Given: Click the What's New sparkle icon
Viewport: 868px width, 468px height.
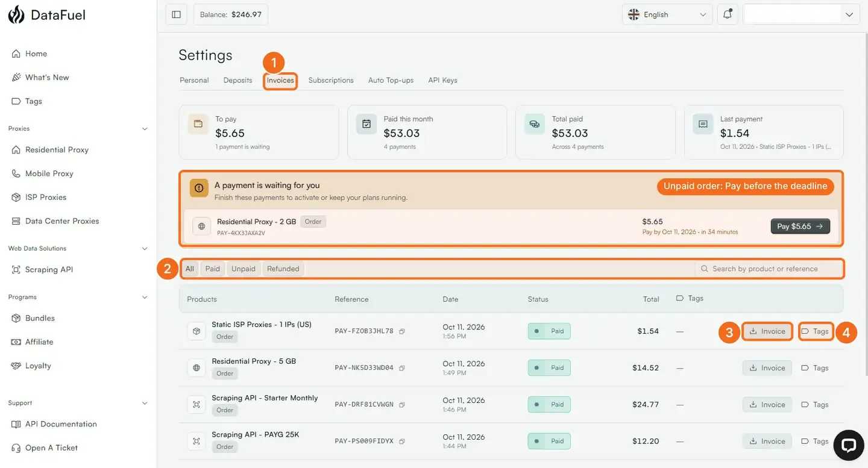Looking at the screenshot, I should click(16, 77).
